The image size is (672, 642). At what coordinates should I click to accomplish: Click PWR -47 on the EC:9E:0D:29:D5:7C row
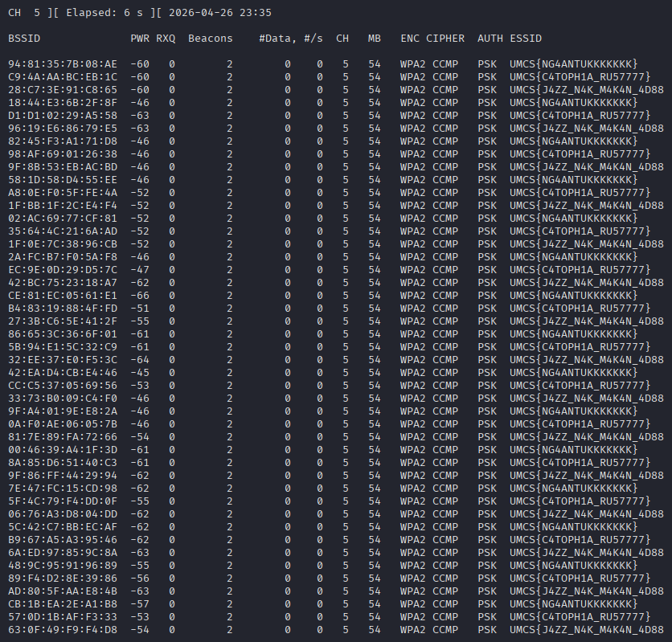(140, 270)
